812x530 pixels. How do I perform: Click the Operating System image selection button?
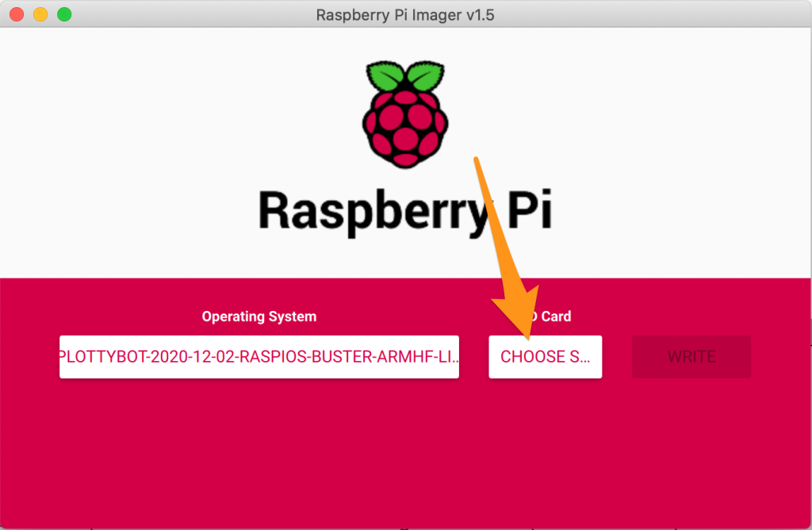pos(259,357)
